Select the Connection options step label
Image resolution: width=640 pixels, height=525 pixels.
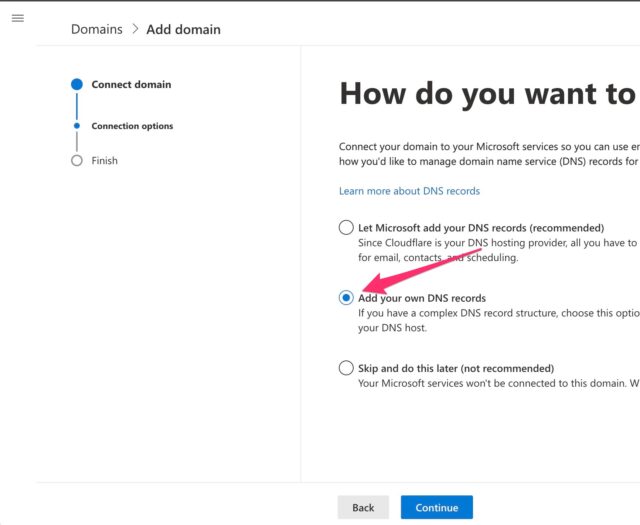(x=132, y=126)
